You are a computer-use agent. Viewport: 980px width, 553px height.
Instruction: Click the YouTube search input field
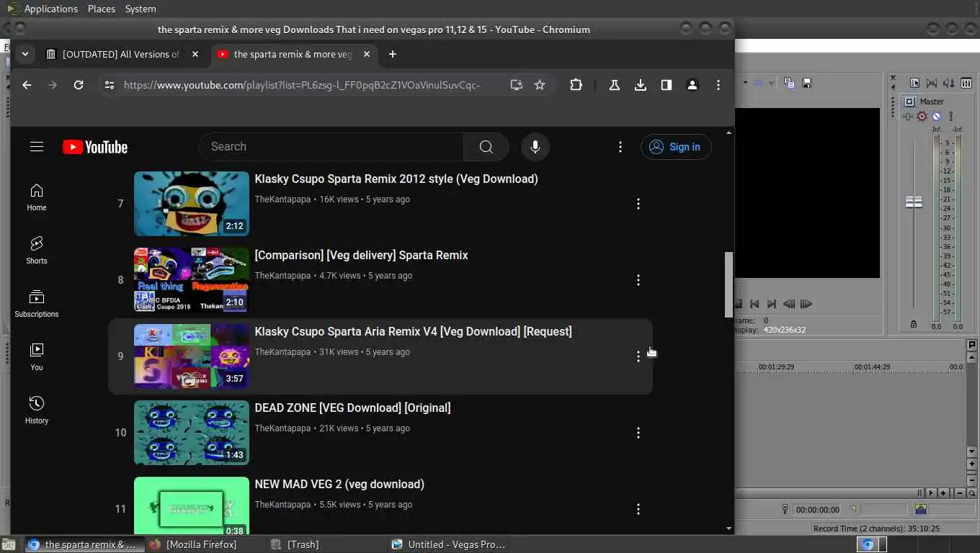[x=331, y=147]
